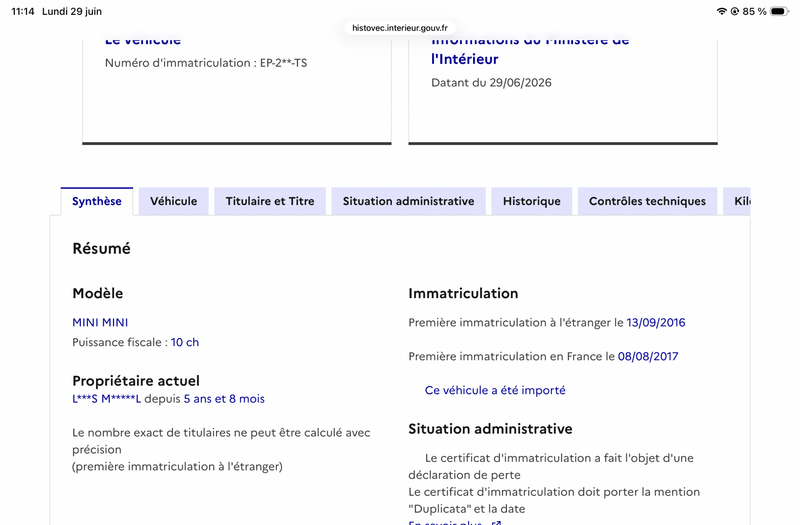Click the 'Ce véhicule a été importé' notice
This screenshot has width=800, height=525.
(x=495, y=390)
